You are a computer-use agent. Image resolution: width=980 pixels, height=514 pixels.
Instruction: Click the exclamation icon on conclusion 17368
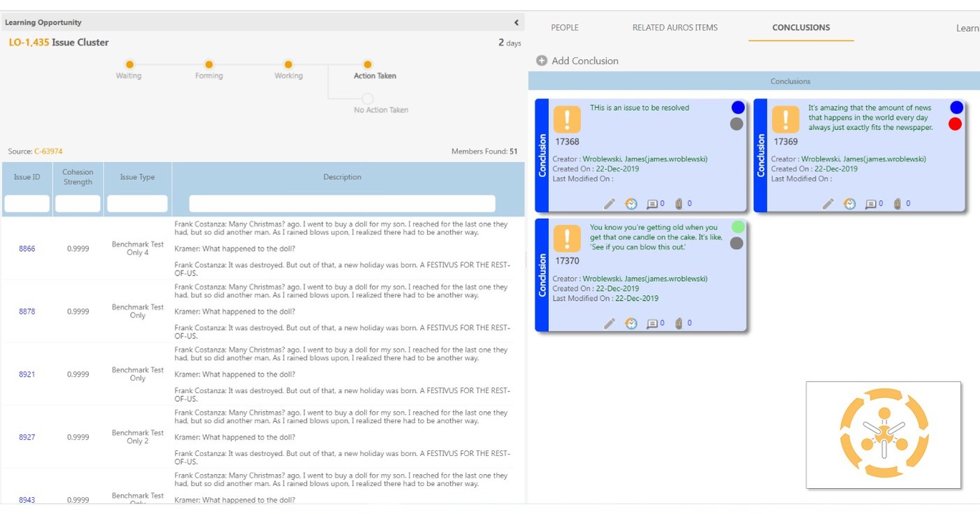(x=567, y=120)
